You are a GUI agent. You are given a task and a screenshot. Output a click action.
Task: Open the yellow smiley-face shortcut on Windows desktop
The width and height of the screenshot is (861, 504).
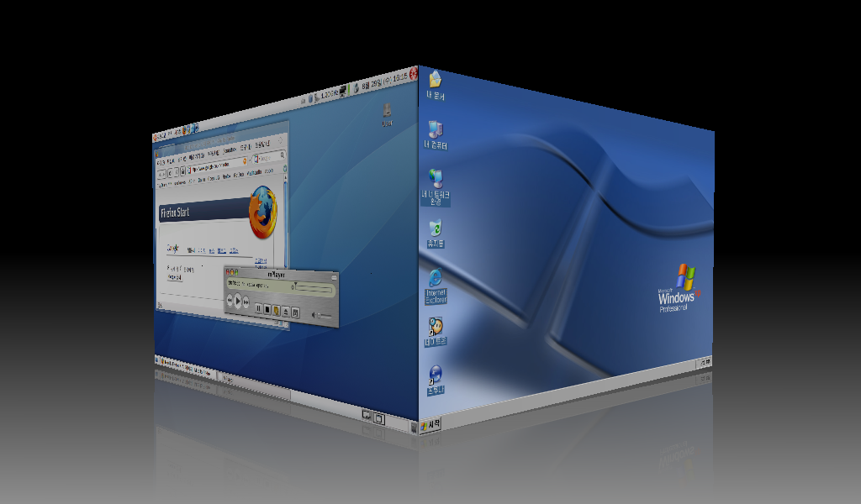click(436, 331)
